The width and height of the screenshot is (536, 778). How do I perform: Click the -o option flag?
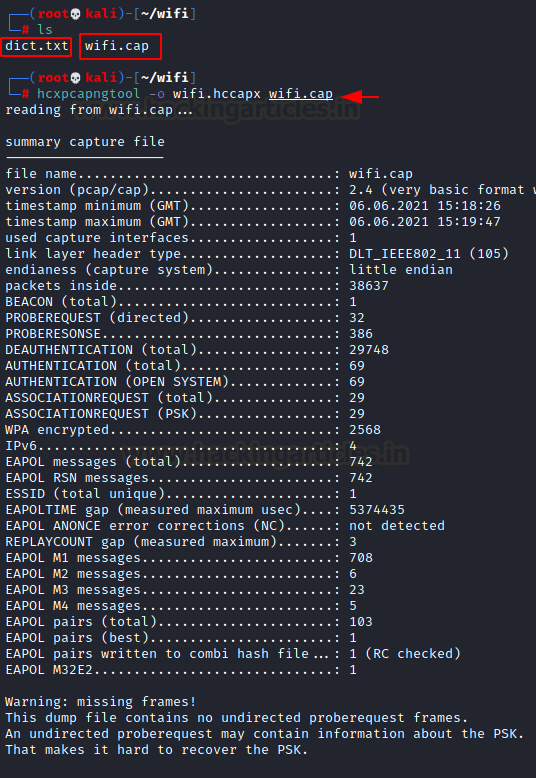pos(156,94)
